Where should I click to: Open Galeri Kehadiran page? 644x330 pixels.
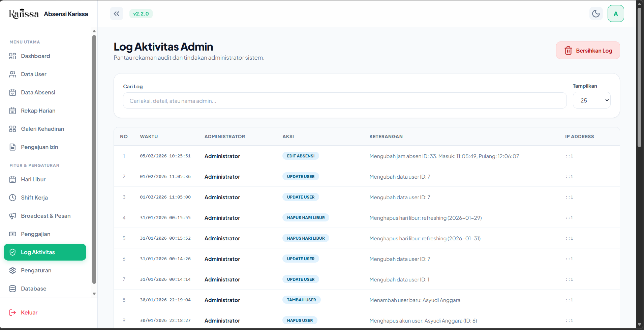45,129
